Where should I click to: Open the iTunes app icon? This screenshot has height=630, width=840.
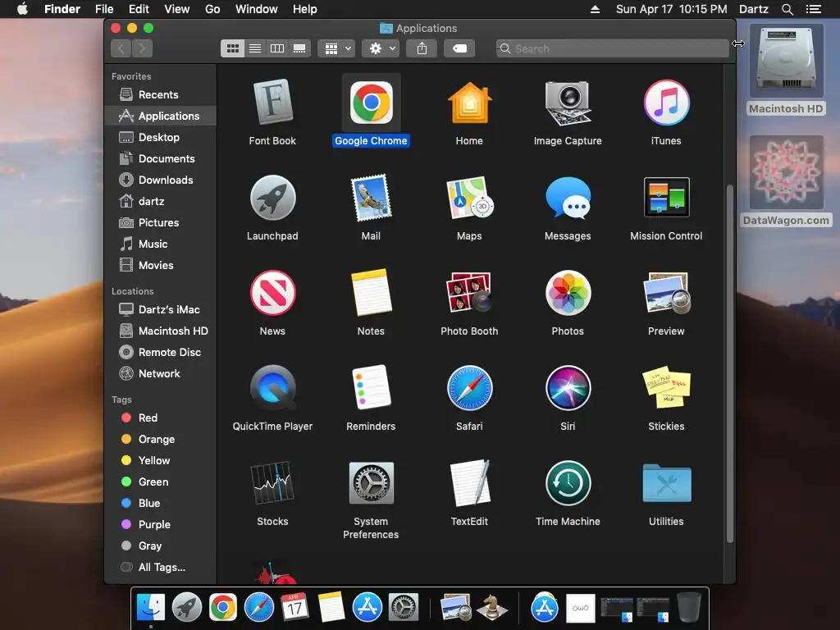point(666,103)
